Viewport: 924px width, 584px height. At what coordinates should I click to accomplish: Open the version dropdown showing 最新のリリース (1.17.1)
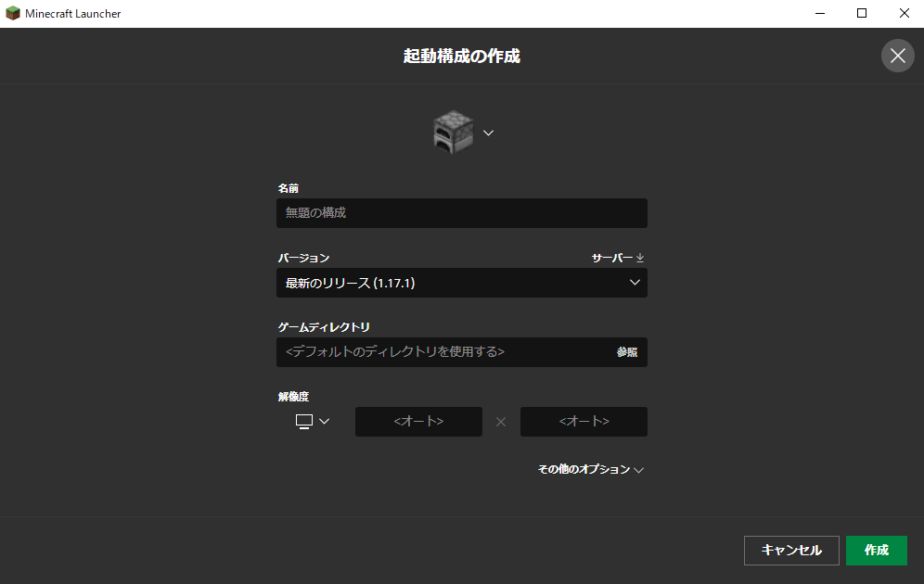click(462, 283)
